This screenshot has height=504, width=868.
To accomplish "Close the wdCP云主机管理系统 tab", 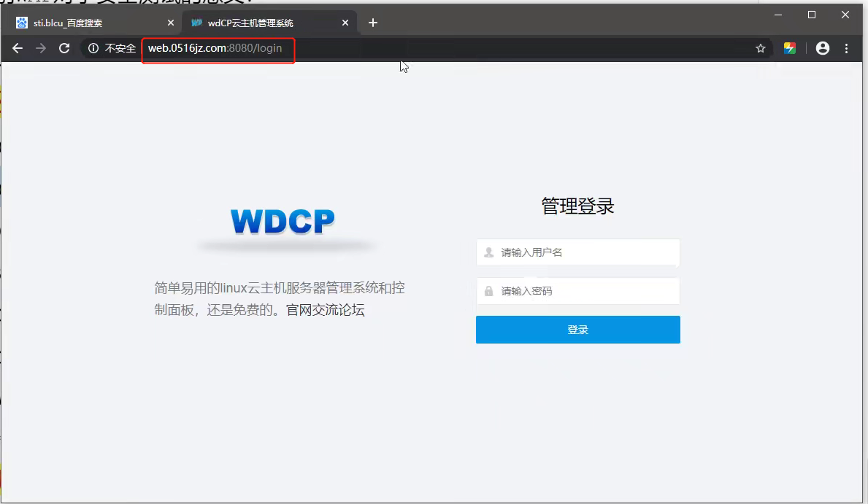I will [345, 23].
